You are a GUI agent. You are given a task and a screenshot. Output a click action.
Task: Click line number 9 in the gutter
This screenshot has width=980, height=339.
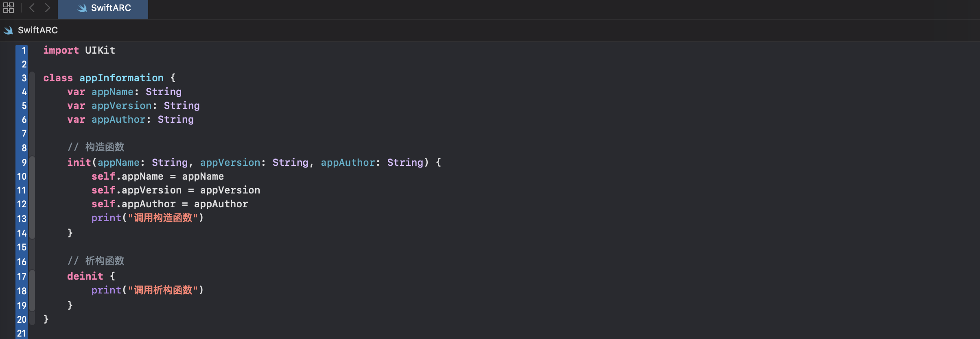pos(24,163)
